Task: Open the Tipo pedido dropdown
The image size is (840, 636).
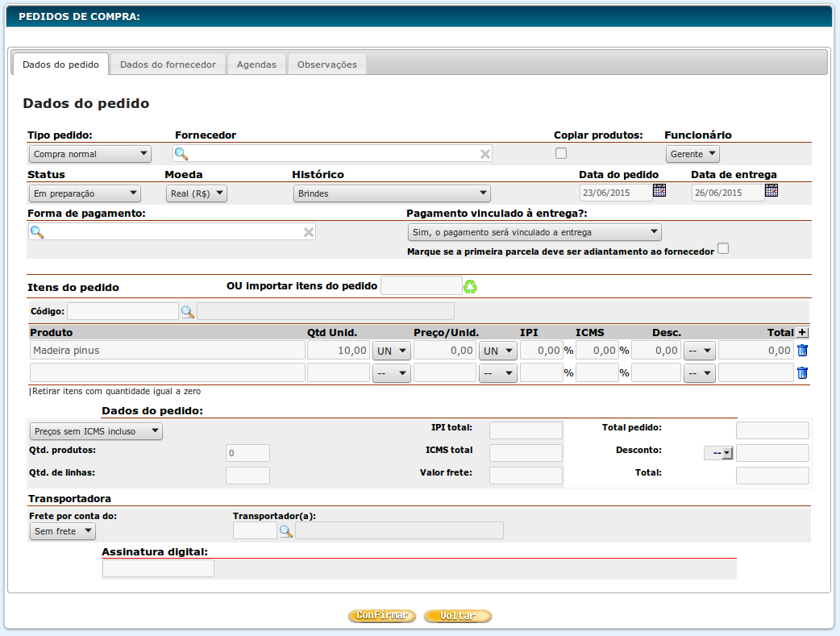Action: click(89, 154)
